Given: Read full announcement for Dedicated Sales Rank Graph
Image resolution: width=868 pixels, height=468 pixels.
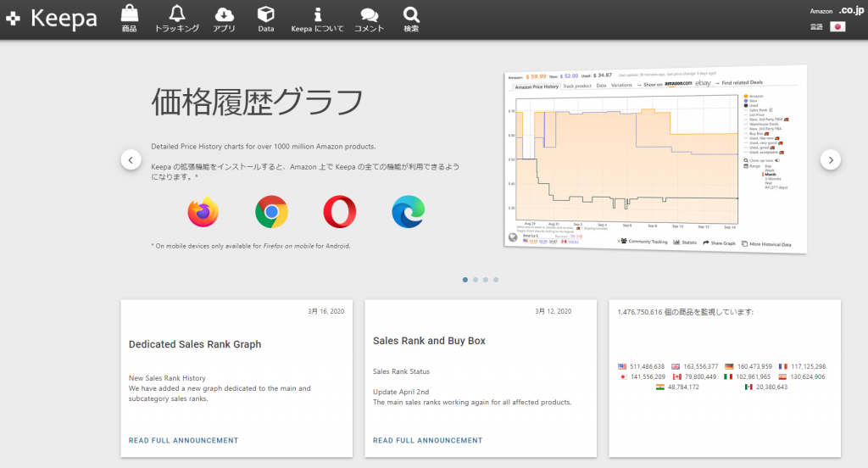Looking at the screenshot, I should pos(183,440).
